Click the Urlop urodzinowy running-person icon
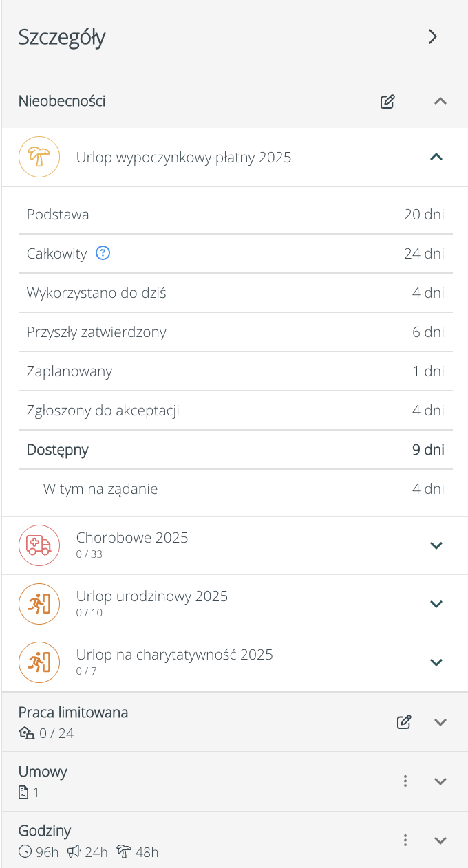 coord(39,604)
